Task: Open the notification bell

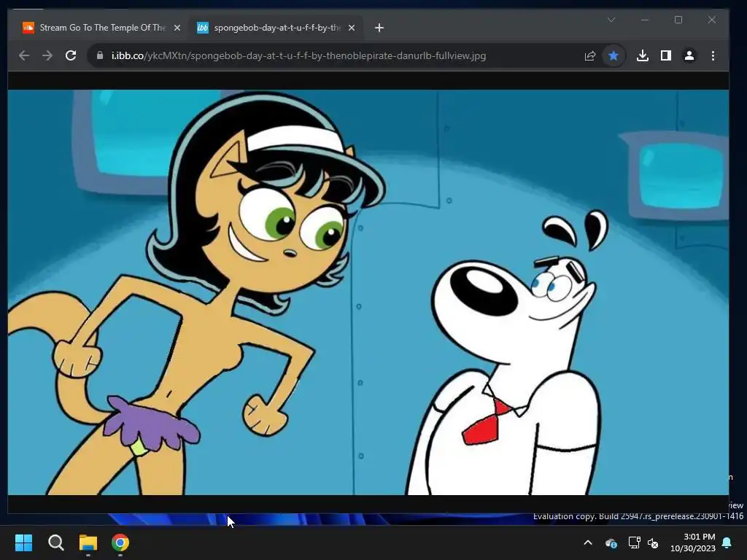Action: click(x=727, y=542)
